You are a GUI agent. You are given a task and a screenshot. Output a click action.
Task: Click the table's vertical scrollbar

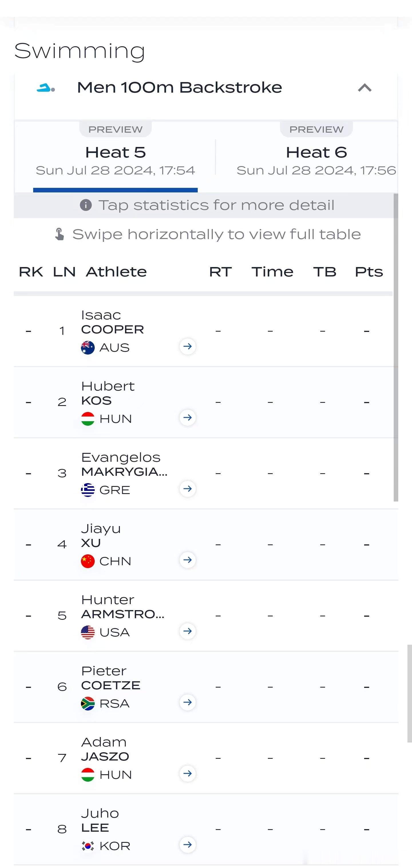[x=396, y=347]
